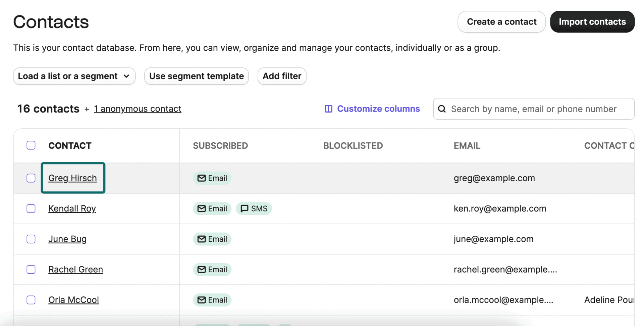Click Kendall Roy's Email subscription badge
The image size is (644, 329).
[x=212, y=208]
